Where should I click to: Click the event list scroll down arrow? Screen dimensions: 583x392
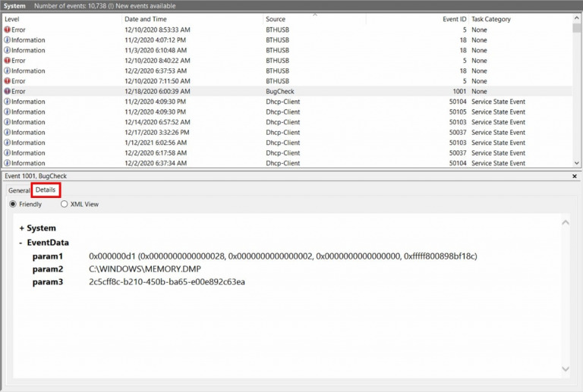coord(577,163)
